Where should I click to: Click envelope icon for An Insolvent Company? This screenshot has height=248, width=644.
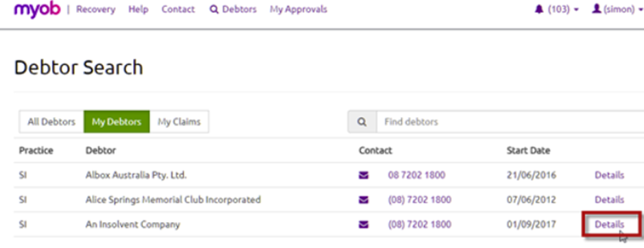pyautogui.click(x=364, y=225)
